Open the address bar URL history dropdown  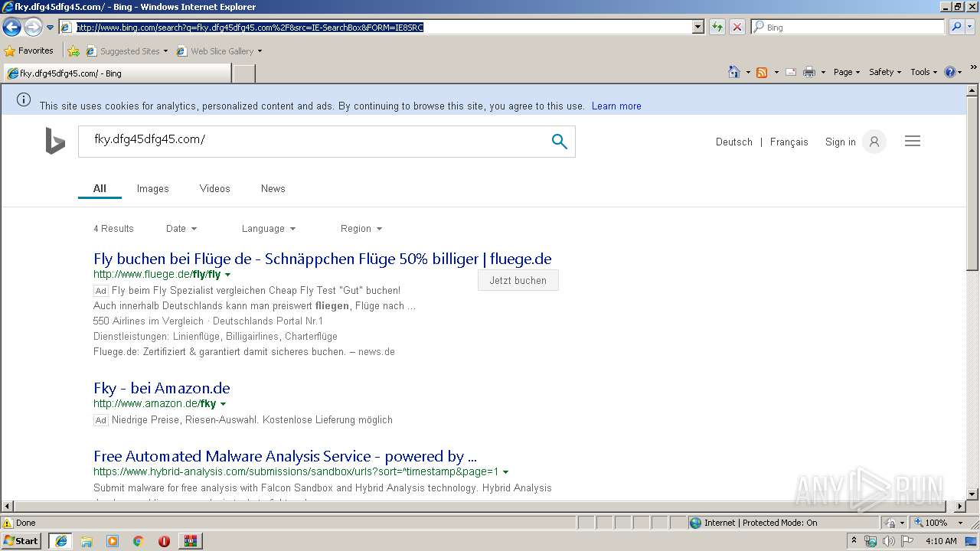pyautogui.click(x=697, y=27)
